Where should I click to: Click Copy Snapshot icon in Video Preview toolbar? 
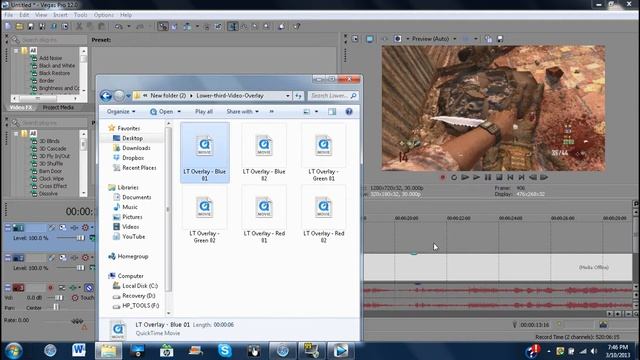coord(488,39)
